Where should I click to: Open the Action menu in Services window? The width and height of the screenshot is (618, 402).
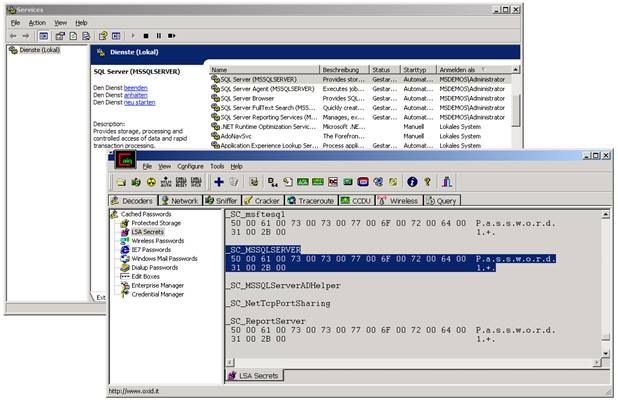(x=37, y=23)
